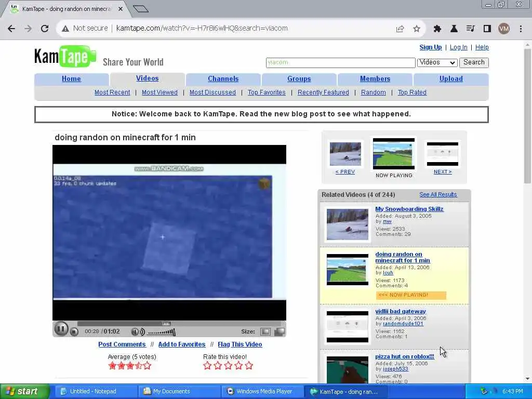Viewport: 532px width, 399px height.
Task: Open the Channels tab
Action: [x=223, y=79]
